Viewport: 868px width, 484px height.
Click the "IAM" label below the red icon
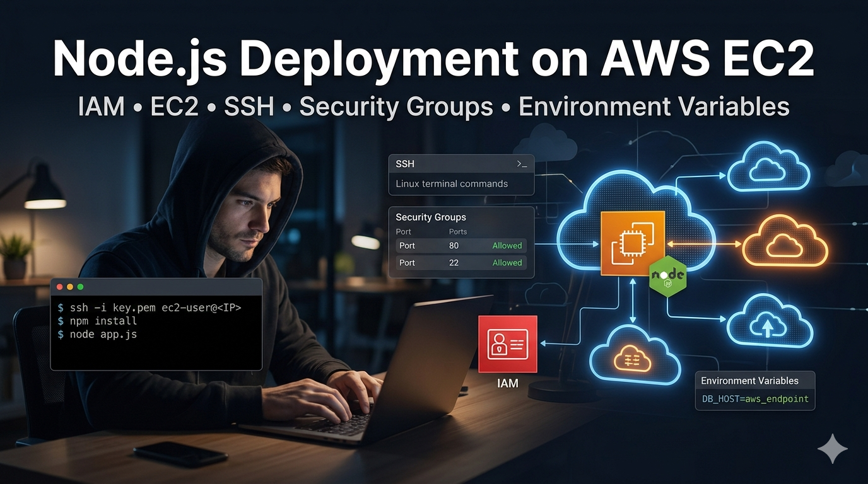pyautogui.click(x=508, y=383)
